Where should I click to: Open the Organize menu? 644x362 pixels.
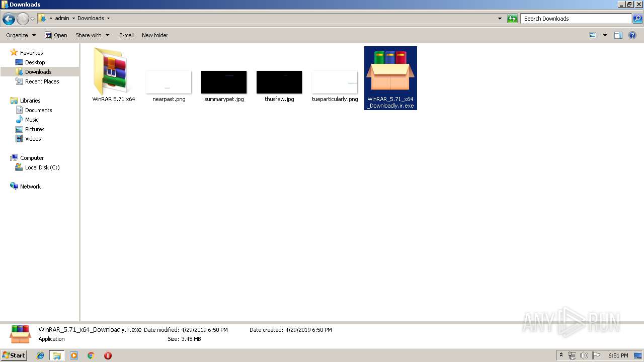pos(21,35)
